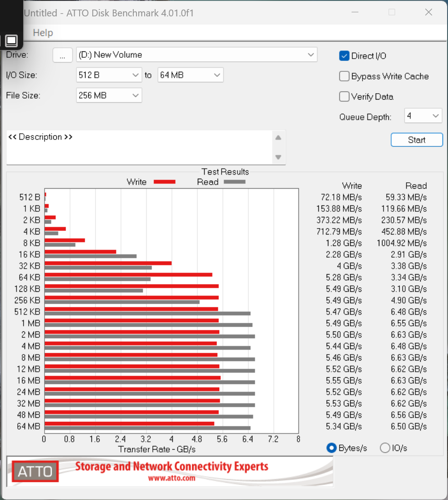Enable Bypass Write Cache option
This screenshot has width=448, height=500.
[x=344, y=76]
